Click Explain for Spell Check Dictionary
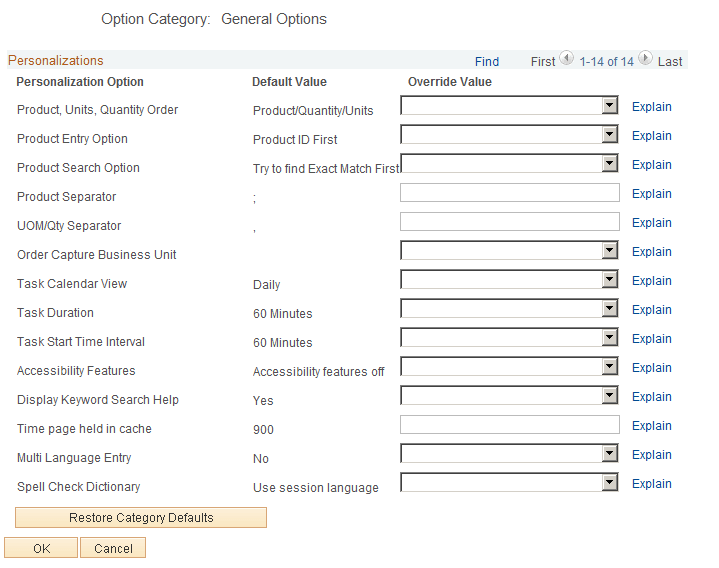Viewport: 719px width, 568px height. (652, 484)
